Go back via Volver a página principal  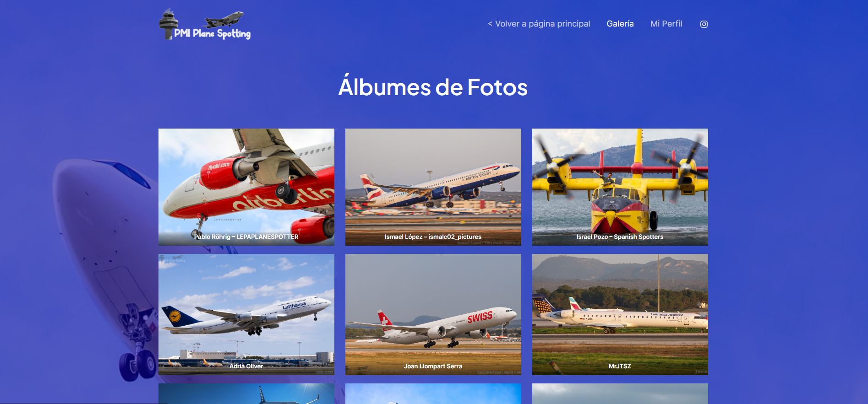click(539, 24)
